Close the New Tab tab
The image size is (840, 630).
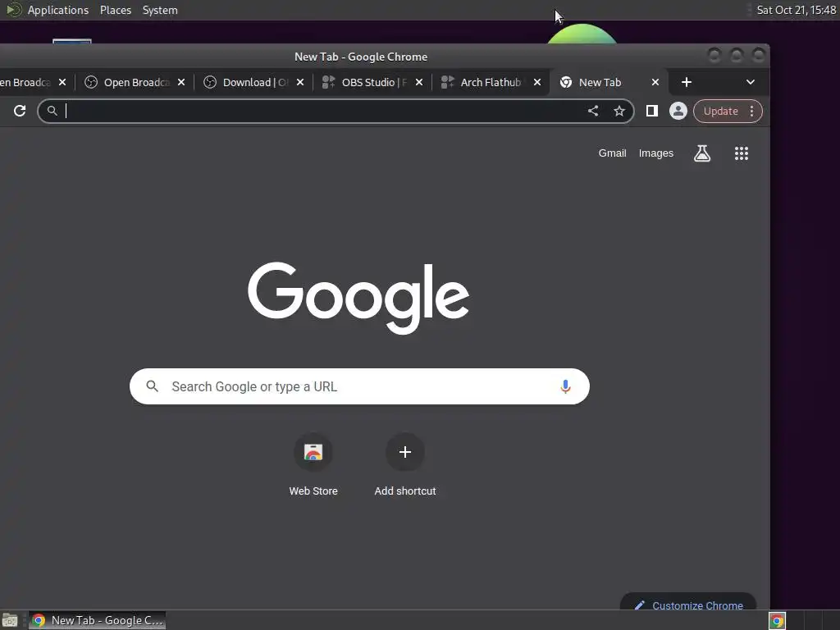(655, 82)
